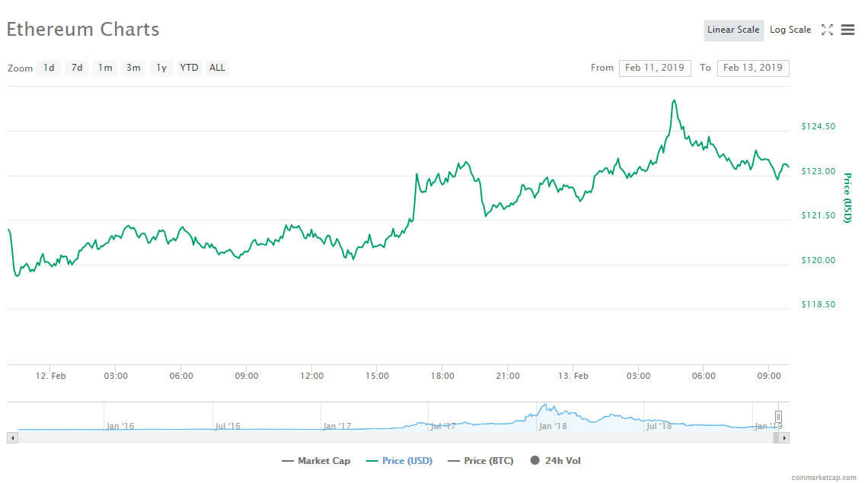Click the navigator scroll left arrow
This screenshot has width=868, height=483.
click(12, 437)
